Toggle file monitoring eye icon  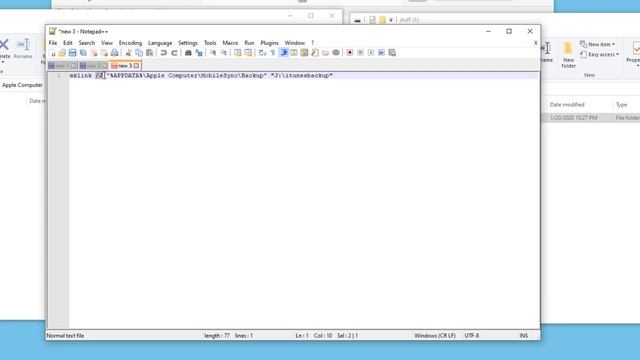pos(336,53)
